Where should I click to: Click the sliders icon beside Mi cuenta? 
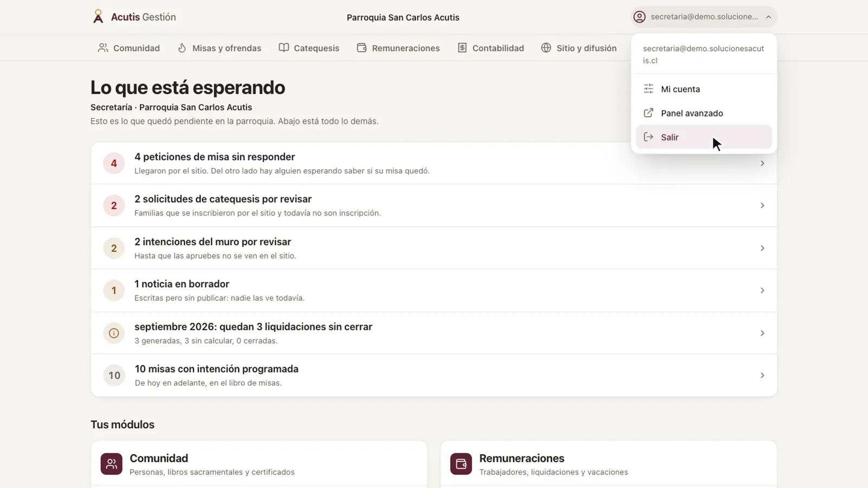(x=648, y=88)
